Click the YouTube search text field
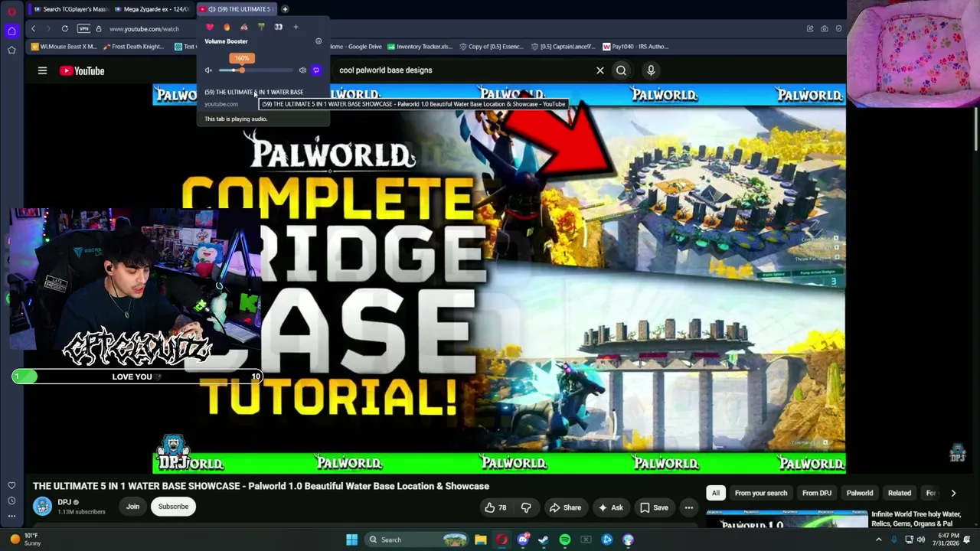The width and height of the screenshot is (980, 551). (x=462, y=70)
